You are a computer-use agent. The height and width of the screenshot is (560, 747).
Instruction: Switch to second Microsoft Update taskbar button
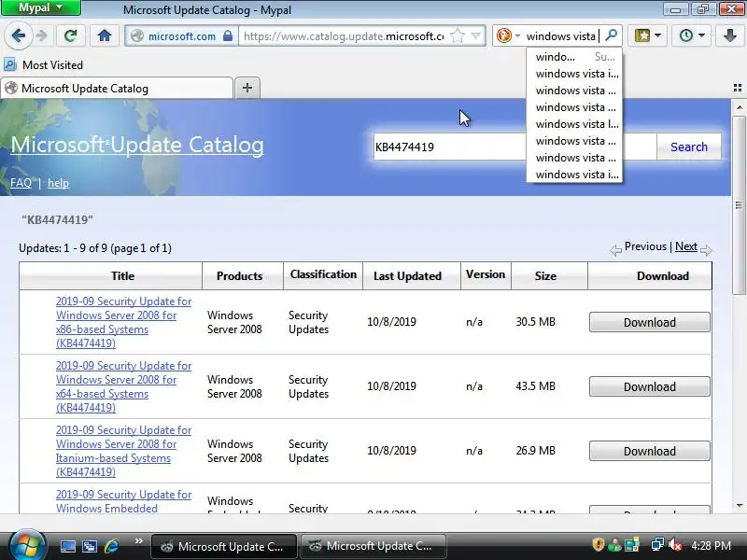coord(373,546)
